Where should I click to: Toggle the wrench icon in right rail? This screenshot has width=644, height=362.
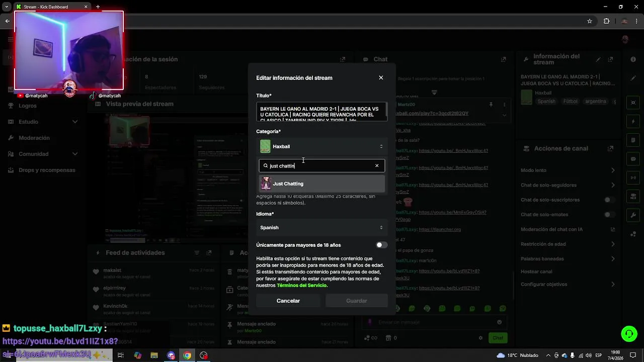[633, 215]
